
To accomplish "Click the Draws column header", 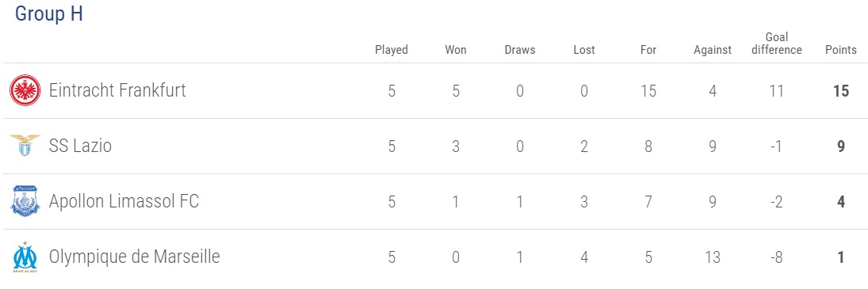I will click(520, 50).
